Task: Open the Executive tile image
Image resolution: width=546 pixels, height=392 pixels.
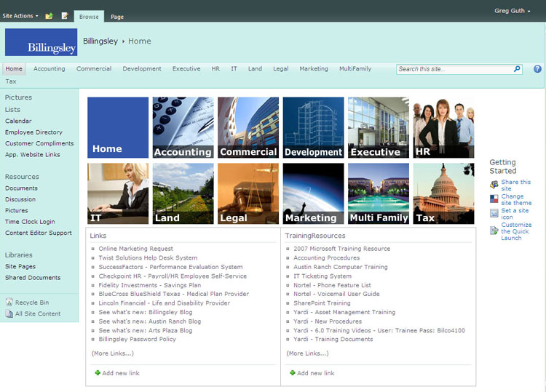Action: pos(379,127)
